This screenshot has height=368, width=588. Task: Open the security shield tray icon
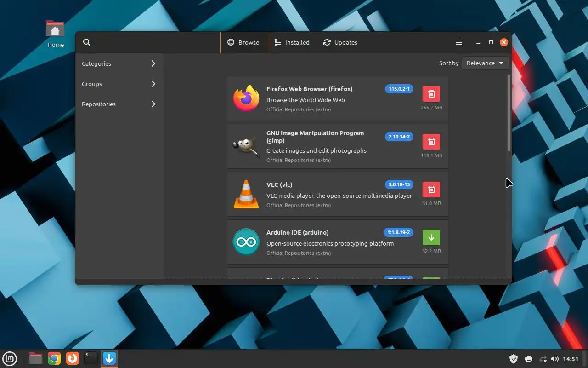pyautogui.click(x=514, y=359)
